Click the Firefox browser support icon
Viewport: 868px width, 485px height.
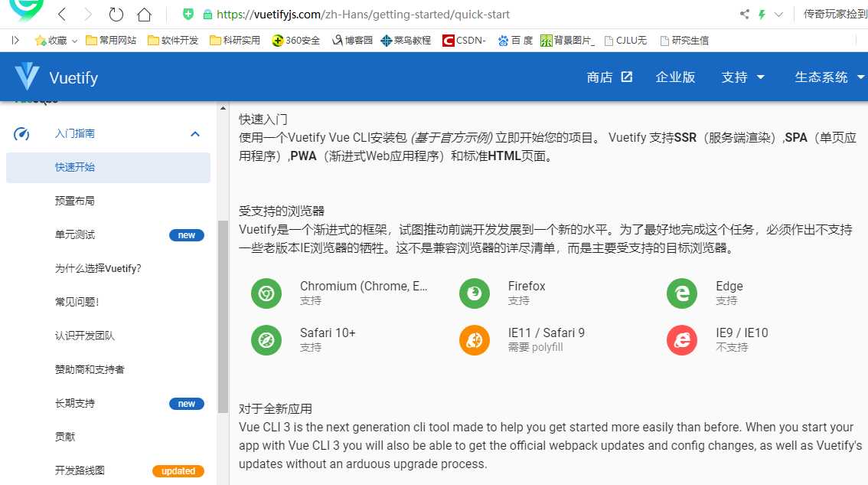click(x=475, y=293)
